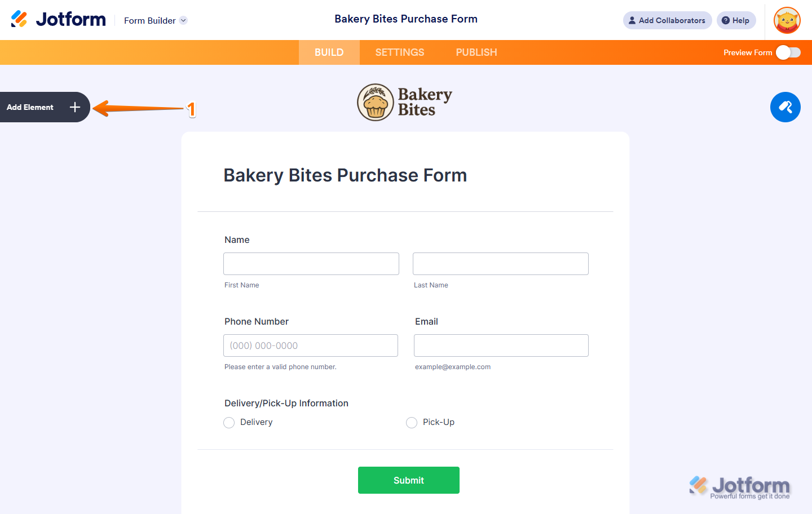This screenshot has width=812, height=514.
Task: Click the First Name input field
Action: pos(311,263)
